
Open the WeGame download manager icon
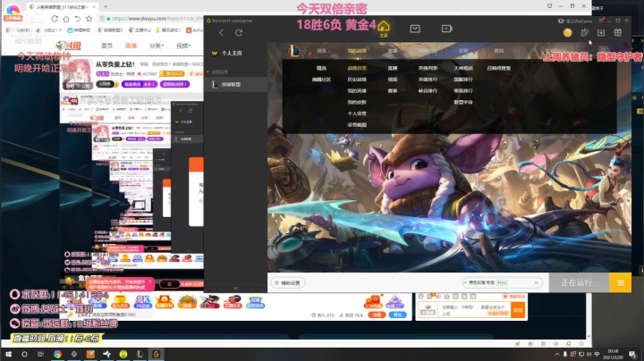pos(601,32)
